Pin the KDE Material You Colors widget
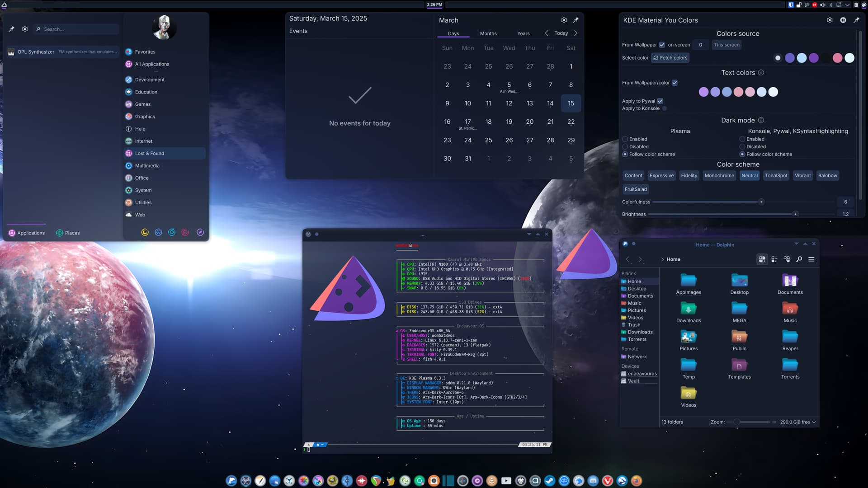This screenshot has width=868, height=488. coord(856,20)
